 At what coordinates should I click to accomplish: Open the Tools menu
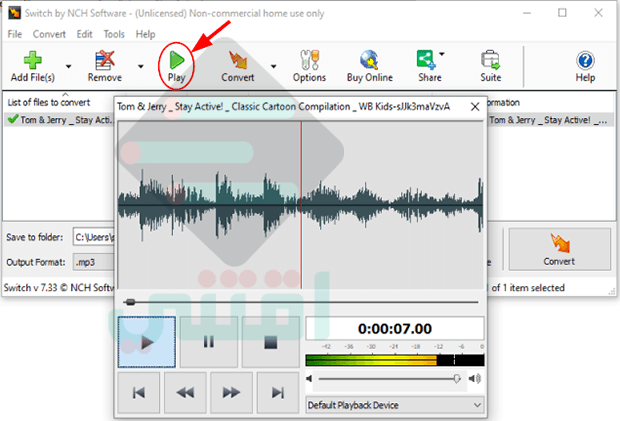coord(114,34)
